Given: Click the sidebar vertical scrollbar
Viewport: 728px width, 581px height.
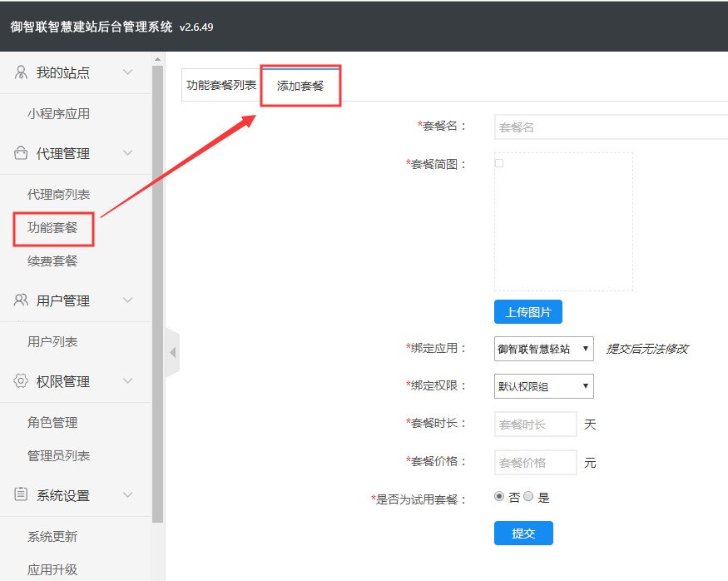Looking at the screenshot, I should click(158, 291).
